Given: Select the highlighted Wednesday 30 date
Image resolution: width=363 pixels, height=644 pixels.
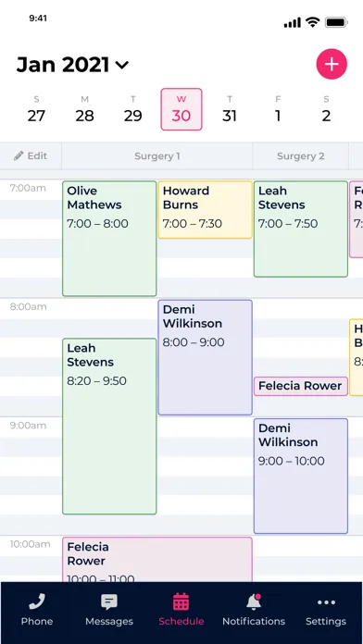Looking at the screenshot, I should pyautogui.click(x=181, y=109).
